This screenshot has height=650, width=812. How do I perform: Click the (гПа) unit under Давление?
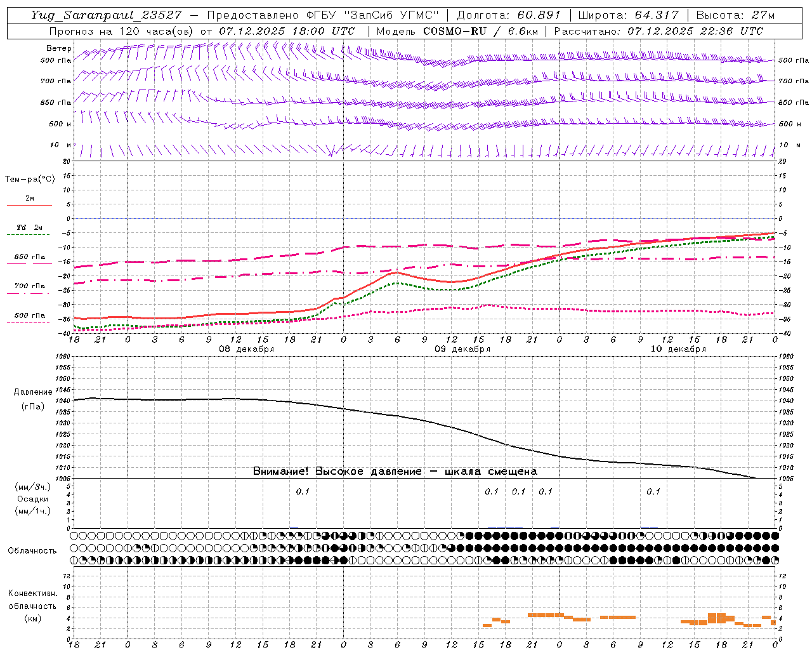coord(32,406)
